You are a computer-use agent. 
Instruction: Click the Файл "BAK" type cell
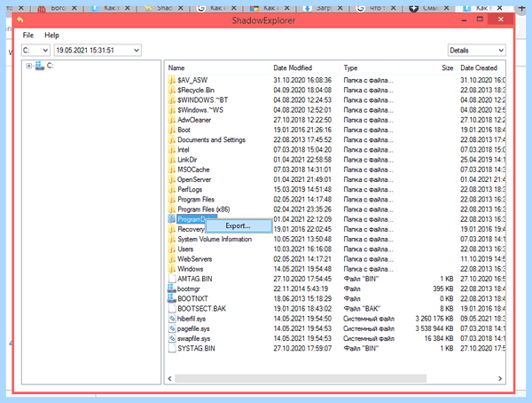tap(362, 309)
